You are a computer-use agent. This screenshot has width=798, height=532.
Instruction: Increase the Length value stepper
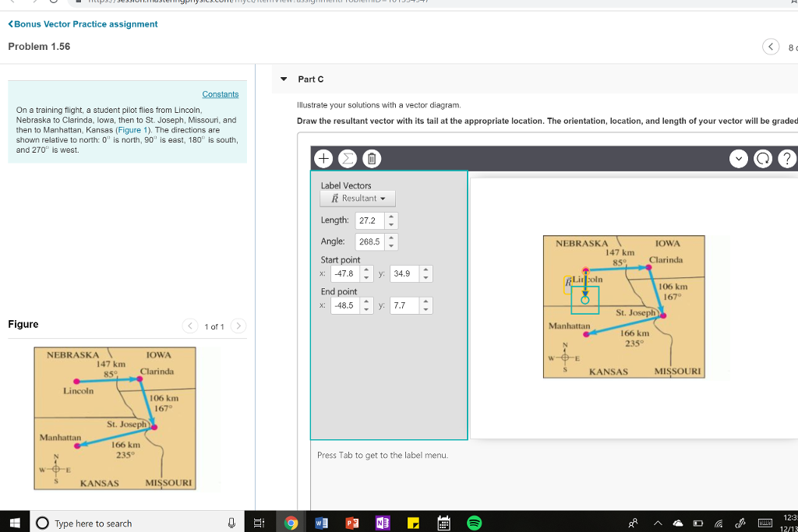[x=391, y=217]
